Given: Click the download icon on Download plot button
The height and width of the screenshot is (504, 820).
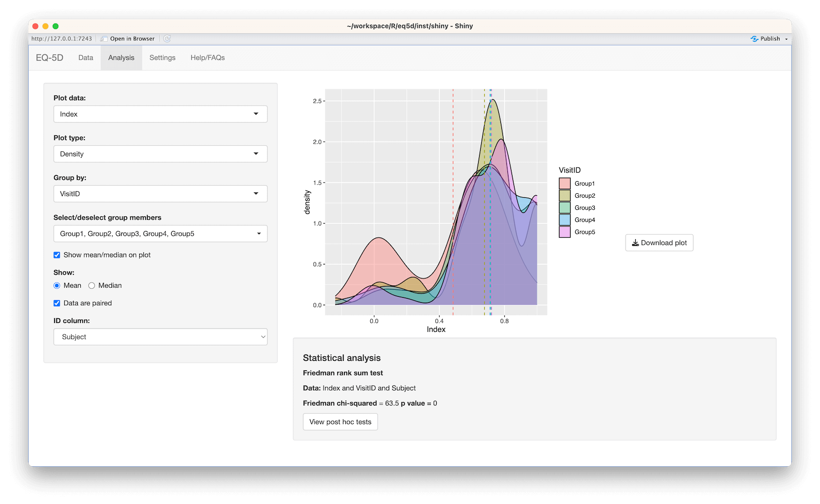Looking at the screenshot, I should (636, 243).
